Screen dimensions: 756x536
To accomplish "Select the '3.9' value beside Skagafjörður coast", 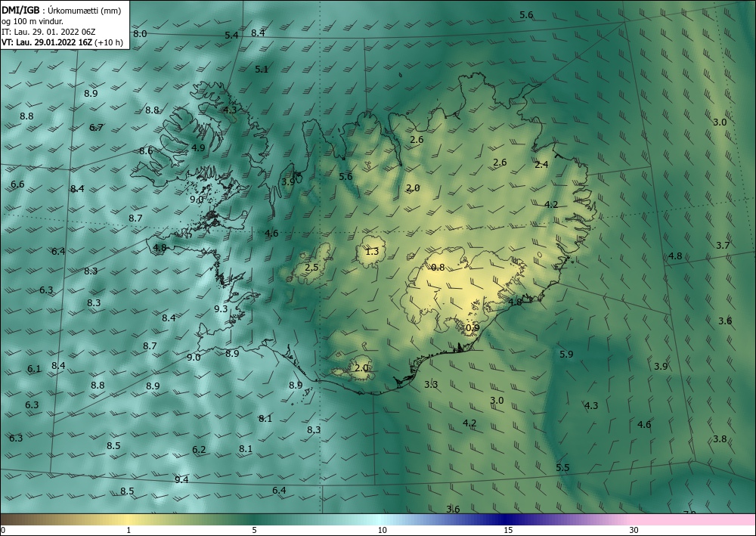I will 288,182.
